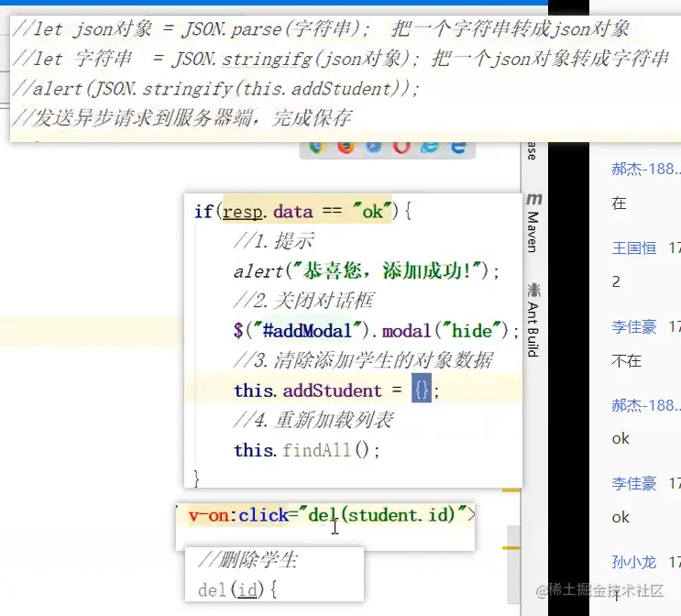Viewport: 681px width, 616px height.
Task: Click the ok message from 李佳豪
Action: tap(621, 517)
